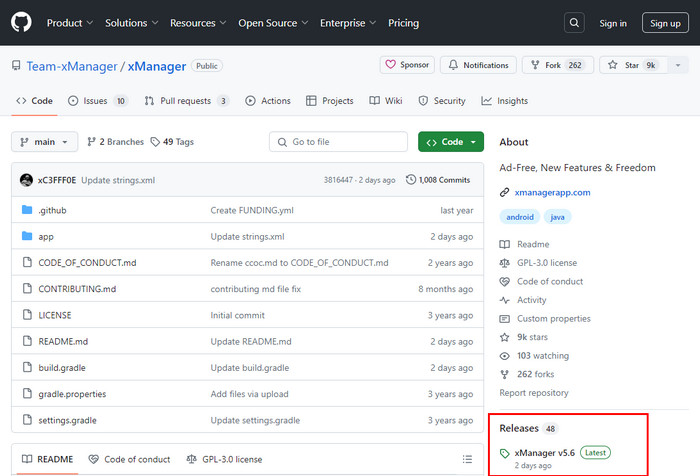This screenshot has height=476, width=700.
Task: Click the java topic tag
Action: click(557, 217)
